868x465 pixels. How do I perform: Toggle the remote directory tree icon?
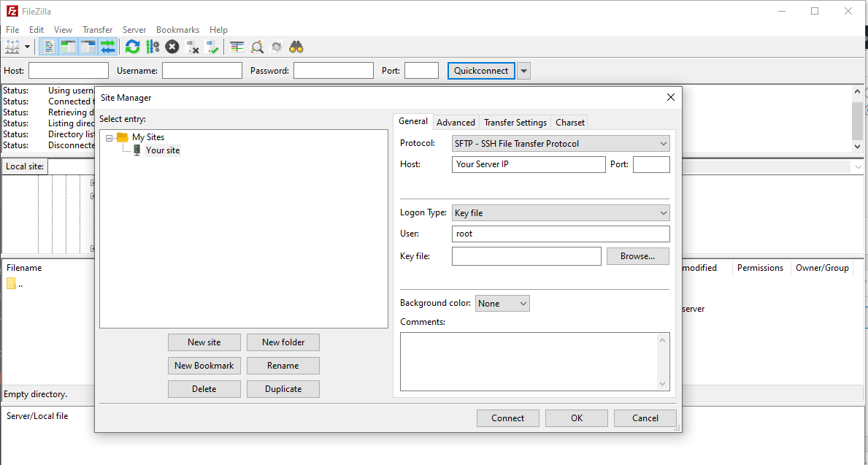(x=88, y=47)
